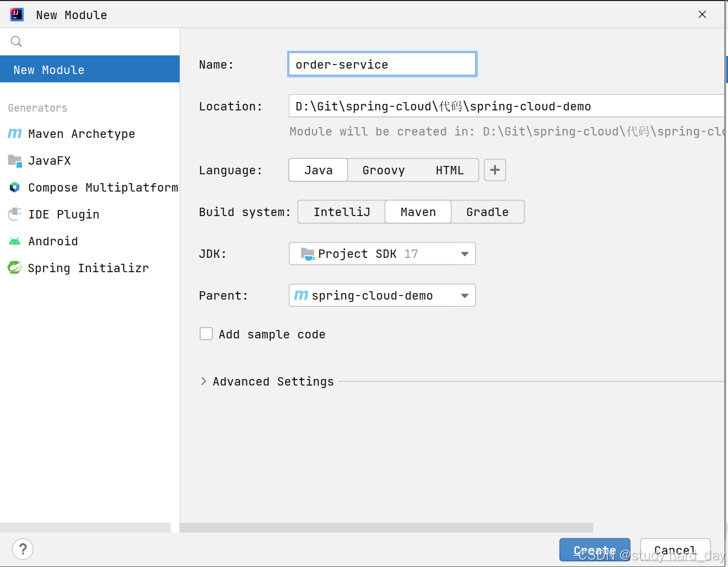
Task: Close the New Module dialog
Action: [702, 14]
